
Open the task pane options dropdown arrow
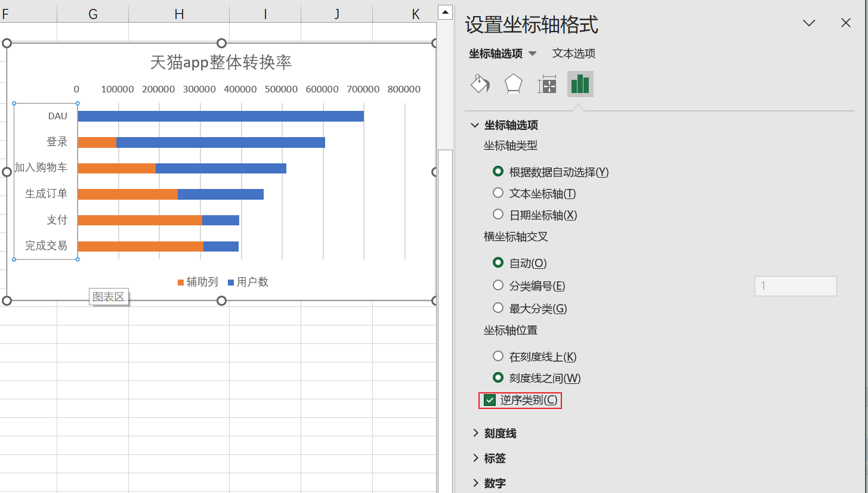tap(809, 23)
